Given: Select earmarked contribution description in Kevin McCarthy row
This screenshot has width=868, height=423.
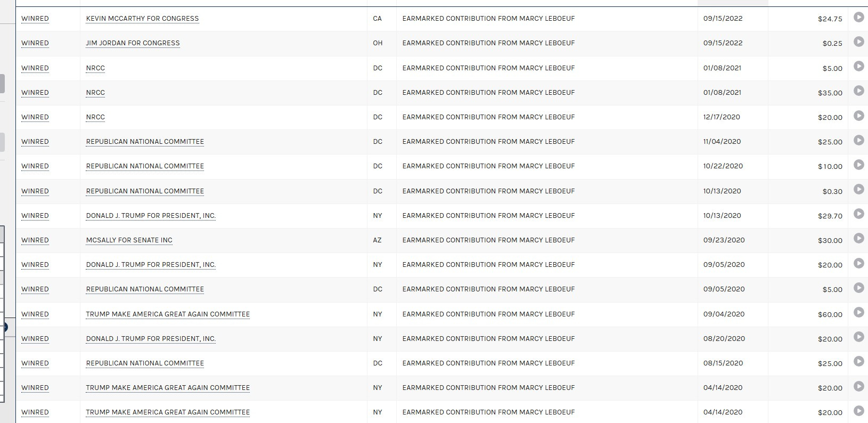Looking at the screenshot, I should click(x=488, y=19).
